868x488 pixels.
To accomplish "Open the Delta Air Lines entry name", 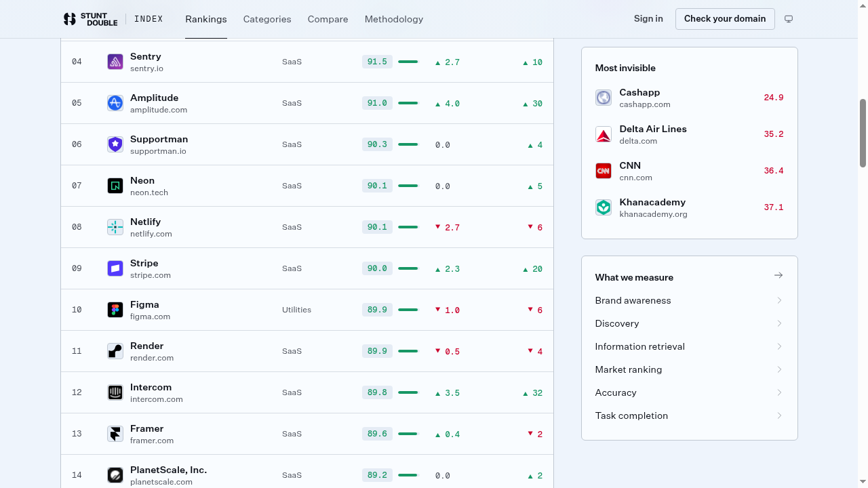I will pyautogui.click(x=653, y=129).
